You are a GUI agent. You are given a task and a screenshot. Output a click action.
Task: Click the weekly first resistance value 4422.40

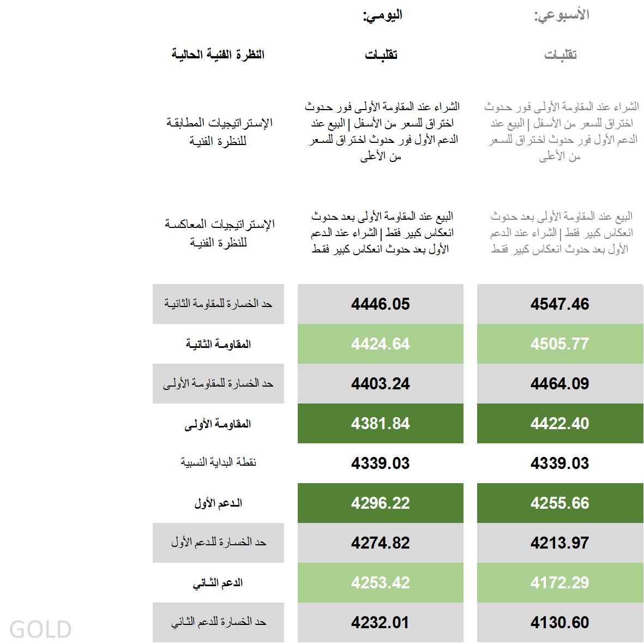(x=559, y=424)
